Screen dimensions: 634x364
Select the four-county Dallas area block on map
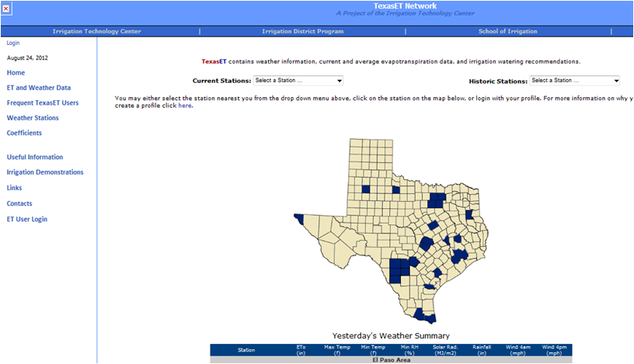[x=437, y=200]
